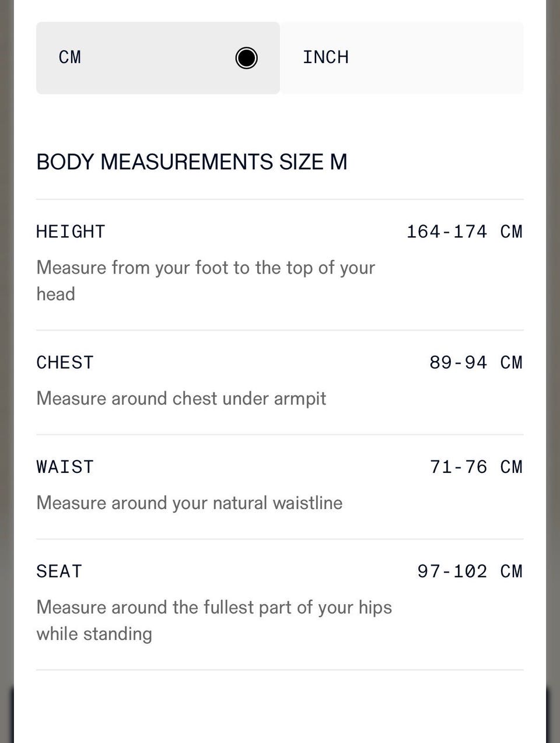
Task: Click the dark button sliver at the bottom-left
Action: [11, 714]
